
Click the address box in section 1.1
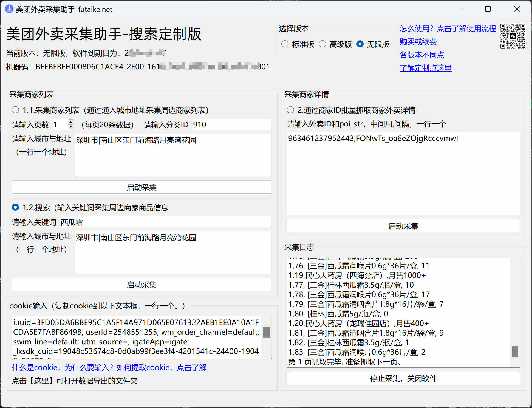point(173,155)
